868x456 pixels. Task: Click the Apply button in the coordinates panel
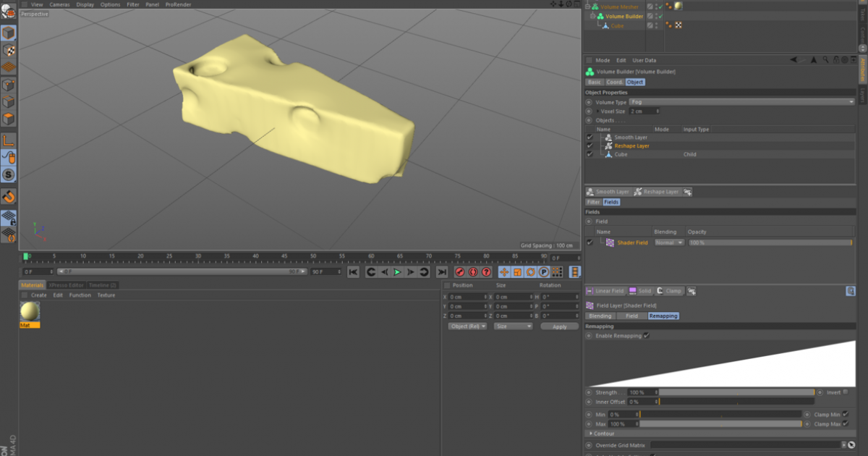tap(559, 326)
